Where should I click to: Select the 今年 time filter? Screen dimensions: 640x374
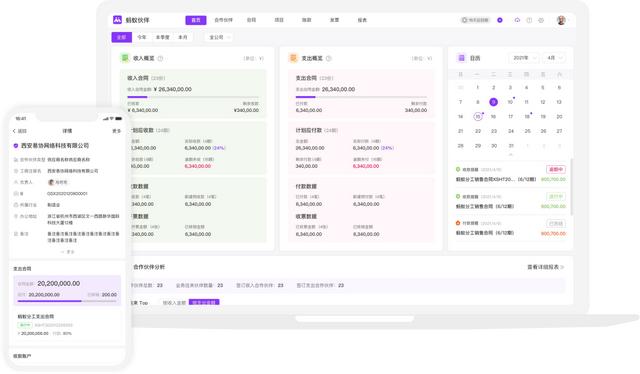pyautogui.click(x=142, y=37)
